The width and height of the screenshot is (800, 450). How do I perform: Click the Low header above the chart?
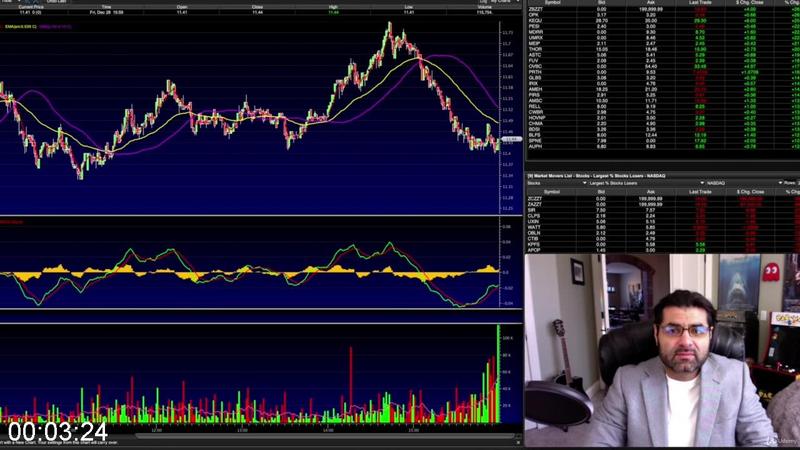[x=409, y=7]
